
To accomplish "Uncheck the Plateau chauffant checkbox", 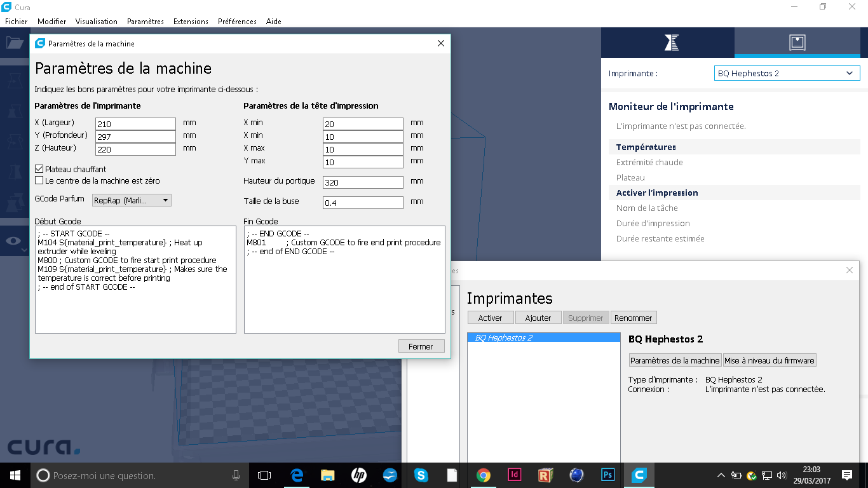I will click(39, 170).
